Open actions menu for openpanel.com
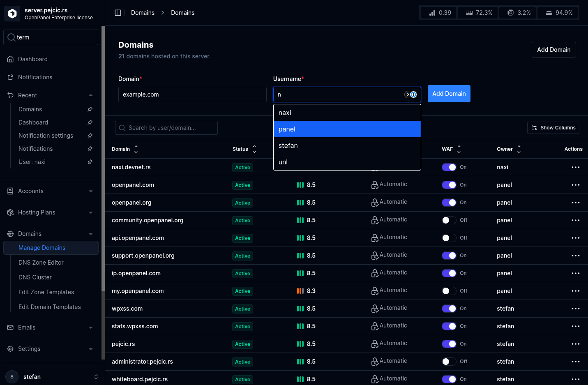The width and height of the screenshot is (588, 385). (576, 185)
